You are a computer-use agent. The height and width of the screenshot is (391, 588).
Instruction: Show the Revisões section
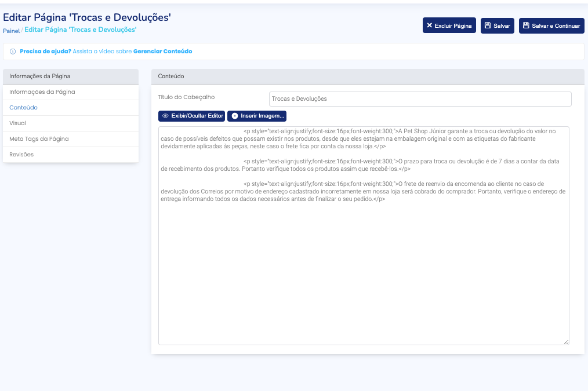click(21, 155)
